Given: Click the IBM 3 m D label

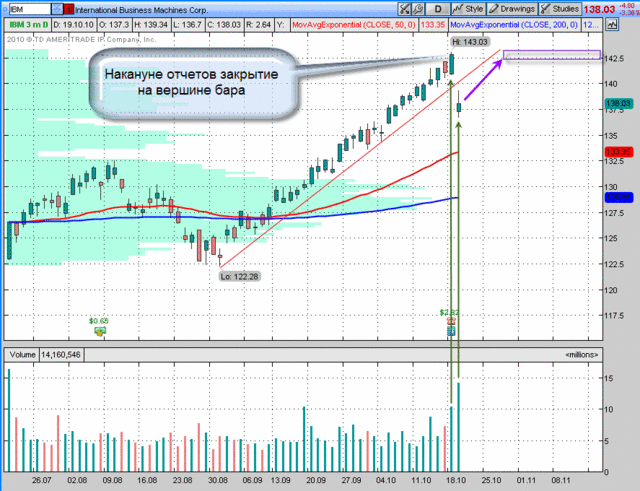Looking at the screenshot, I should pyautogui.click(x=29, y=25).
